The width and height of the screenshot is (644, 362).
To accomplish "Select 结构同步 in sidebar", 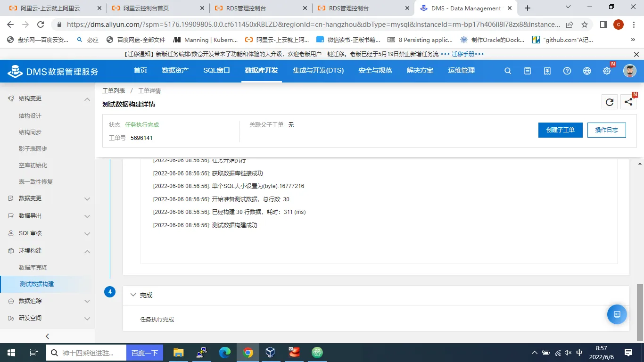I will pyautogui.click(x=30, y=132).
